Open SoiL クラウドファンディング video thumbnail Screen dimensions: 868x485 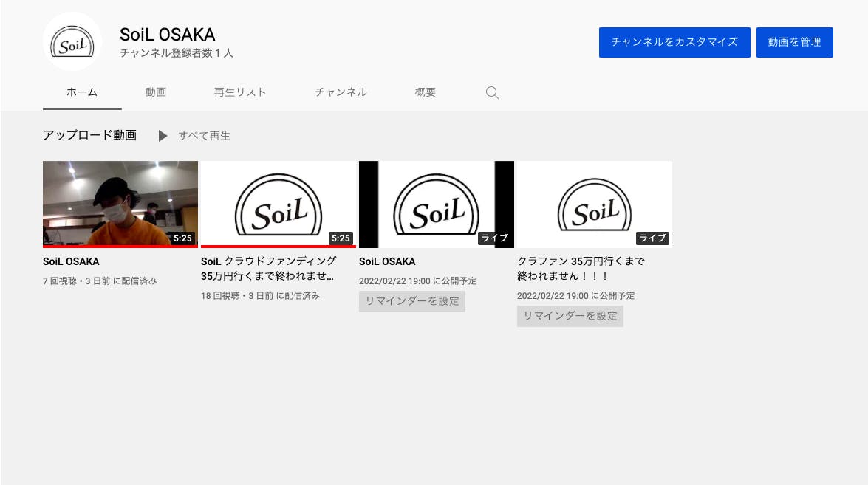[x=278, y=203]
